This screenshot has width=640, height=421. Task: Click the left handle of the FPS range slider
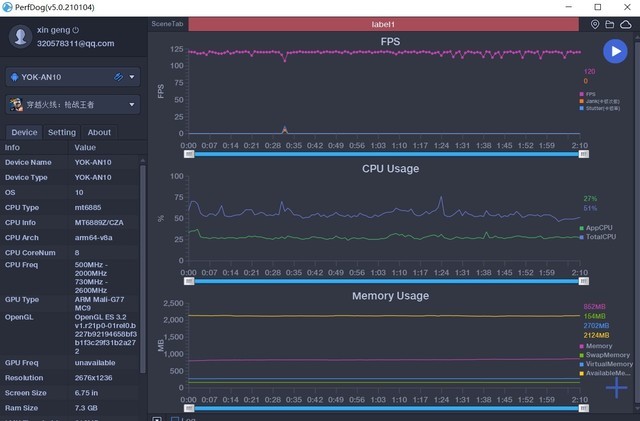(189, 154)
